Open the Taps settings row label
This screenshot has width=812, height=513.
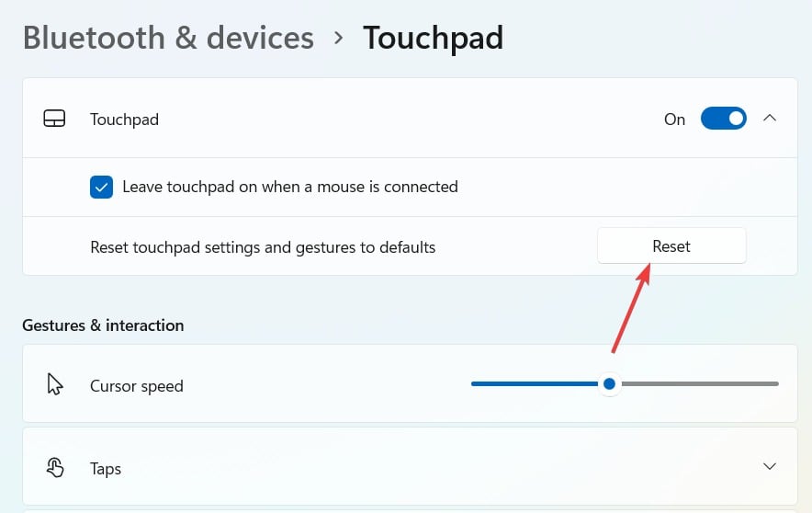106,469
